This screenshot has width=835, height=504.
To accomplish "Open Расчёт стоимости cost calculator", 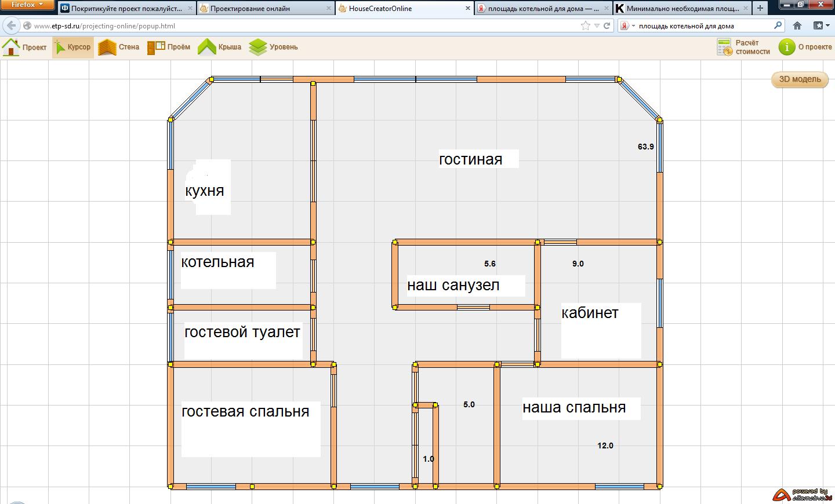I will 743,48.
